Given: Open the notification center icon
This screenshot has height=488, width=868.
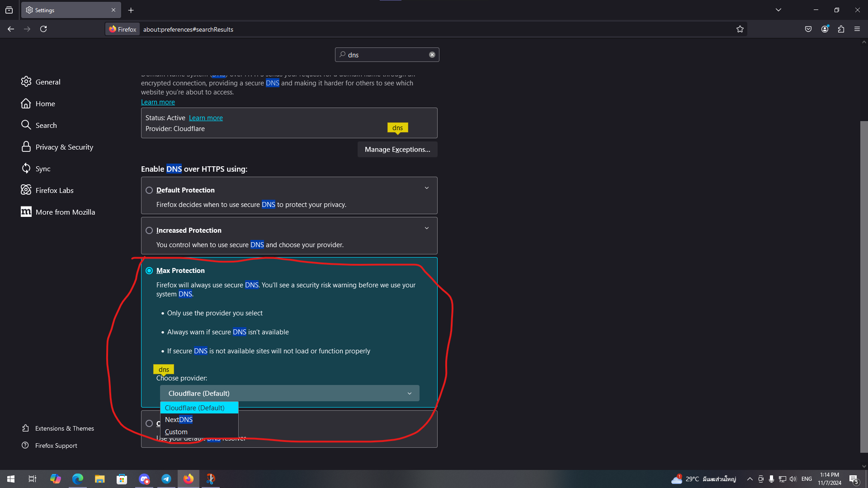Looking at the screenshot, I should coord(854,479).
